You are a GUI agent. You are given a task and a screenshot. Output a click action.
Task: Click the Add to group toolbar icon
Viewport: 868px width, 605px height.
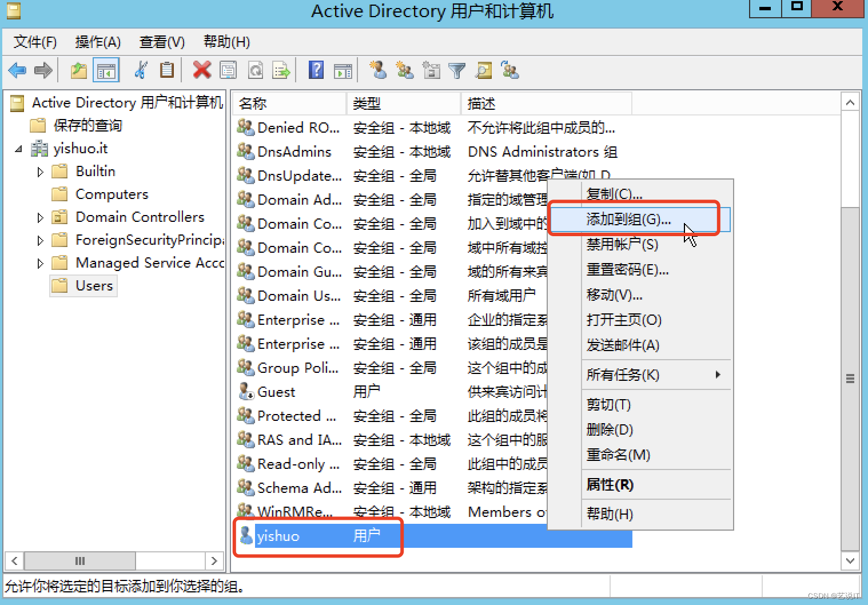(509, 70)
